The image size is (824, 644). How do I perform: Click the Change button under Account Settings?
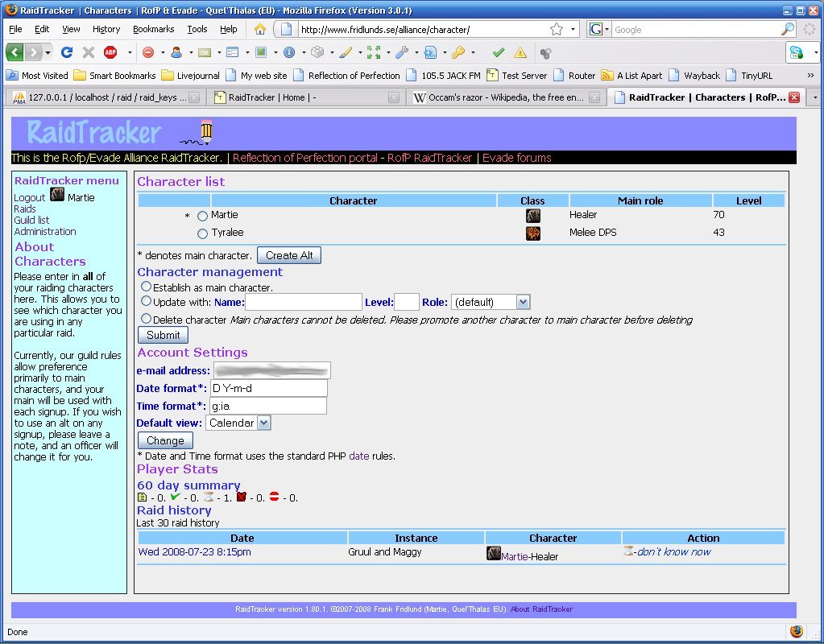coord(165,440)
